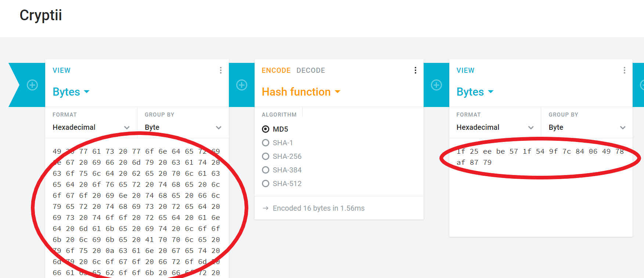The image size is (644, 278).
Task: Click the plus icon before Hash function brick
Action: (x=242, y=85)
